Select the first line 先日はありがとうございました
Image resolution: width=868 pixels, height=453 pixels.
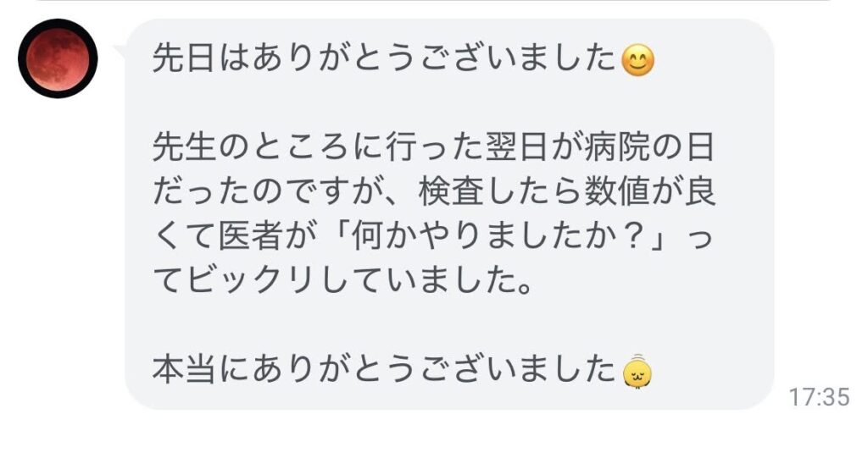pyautogui.click(x=386, y=59)
